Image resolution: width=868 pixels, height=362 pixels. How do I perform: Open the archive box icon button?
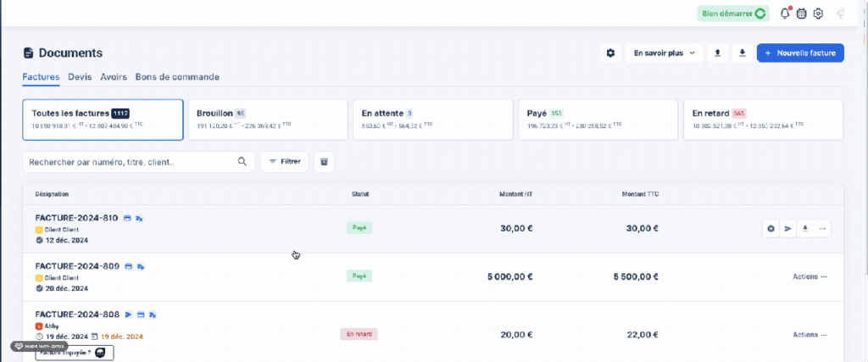tap(325, 162)
